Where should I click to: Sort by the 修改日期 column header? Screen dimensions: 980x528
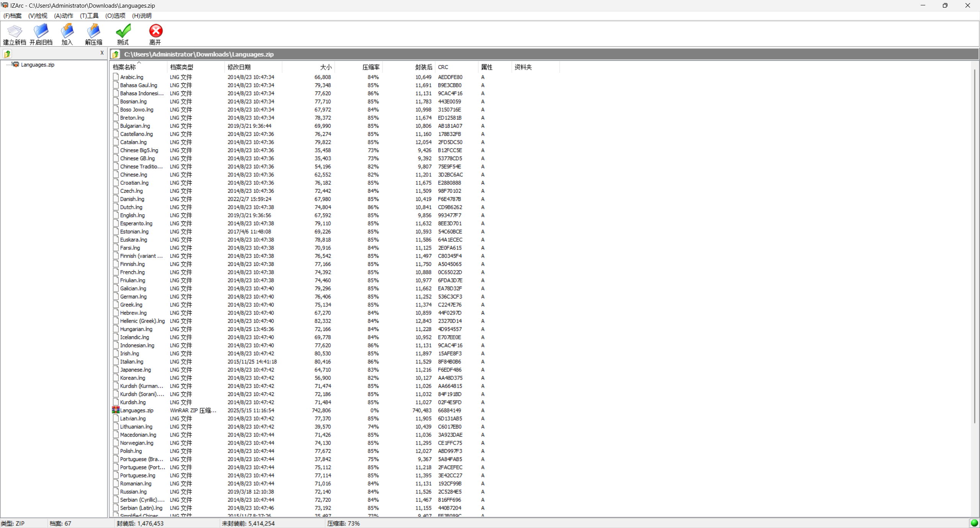(239, 67)
